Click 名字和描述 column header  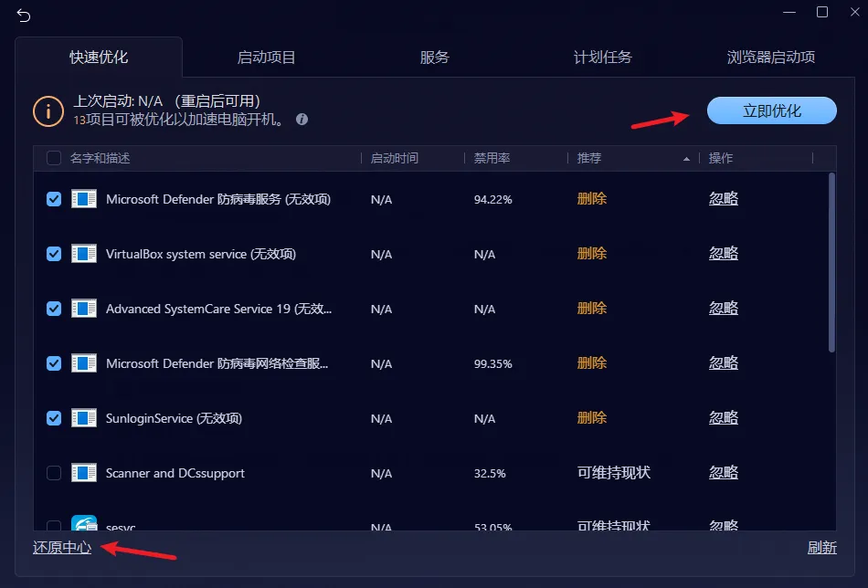(100, 158)
